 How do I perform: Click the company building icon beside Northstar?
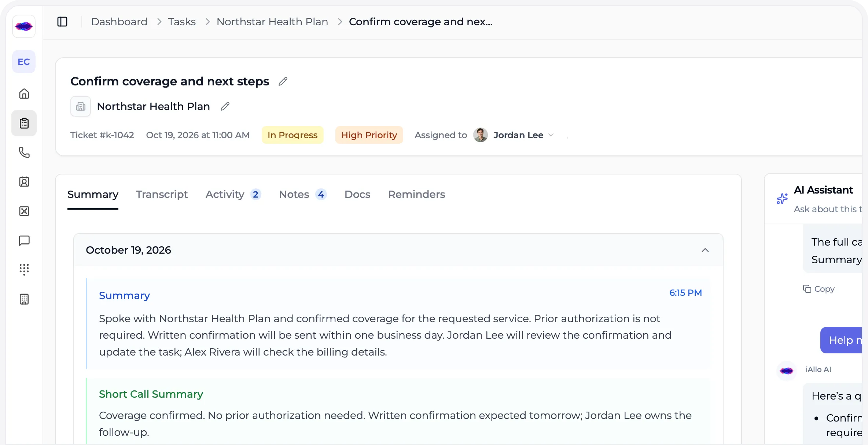tap(81, 106)
